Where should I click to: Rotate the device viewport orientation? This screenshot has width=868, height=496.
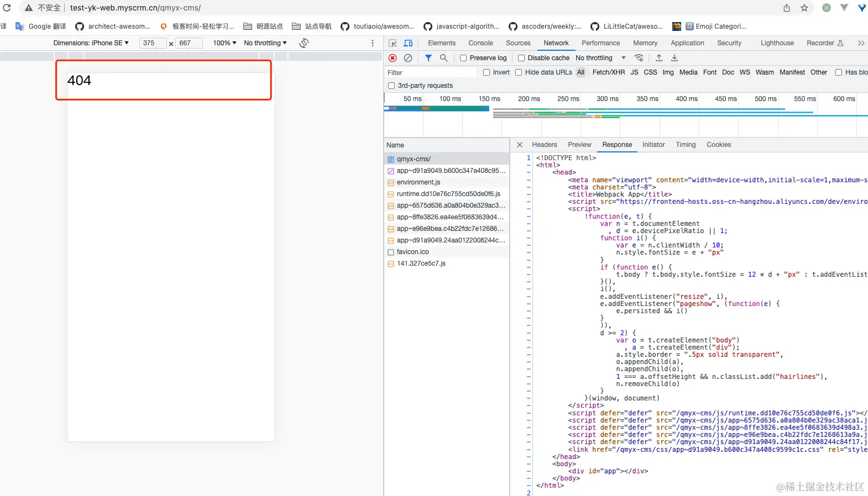point(304,43)
